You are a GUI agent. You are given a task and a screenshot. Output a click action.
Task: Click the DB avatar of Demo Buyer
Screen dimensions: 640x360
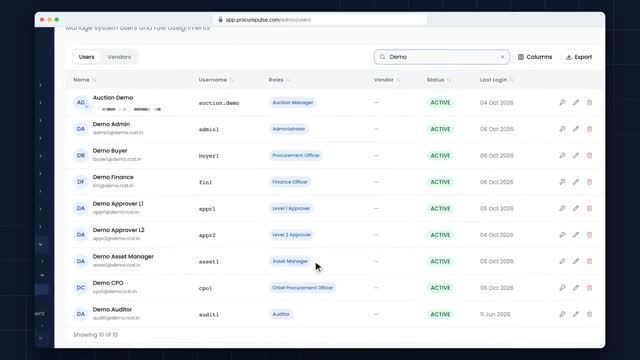(x=81, y=156)
